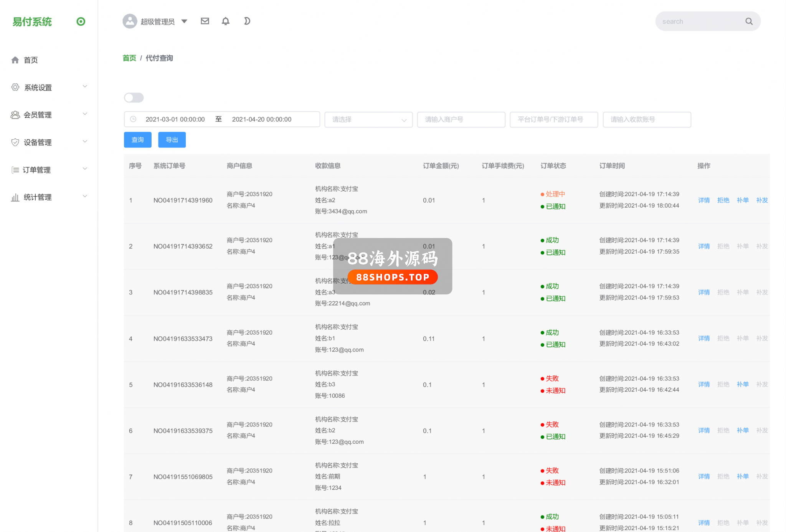Image resolution: width=786 pixels, height=532 pixels.
Task: Toggle the switch above the date filter
Action: tap(134, 97)
